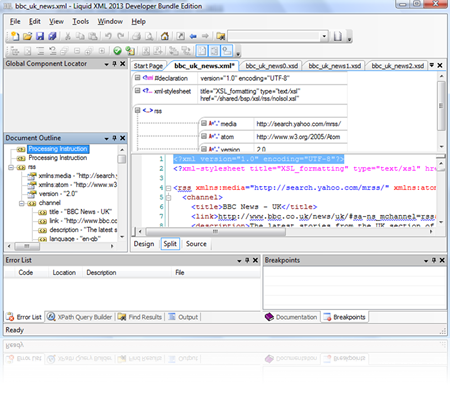Undo the last action via toolbar
The width and height of the screenshot is (450, 419).
[x=108, y=36]
